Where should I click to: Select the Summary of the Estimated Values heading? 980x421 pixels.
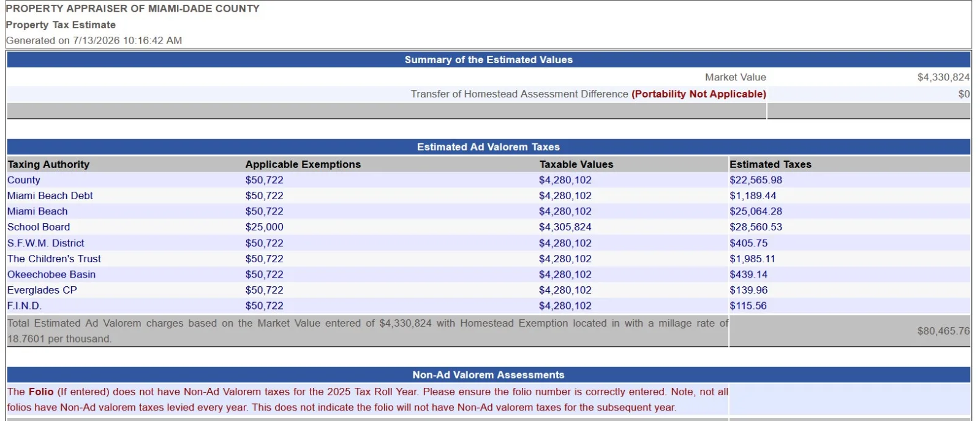pyautogui.click(x=489, y=59)
